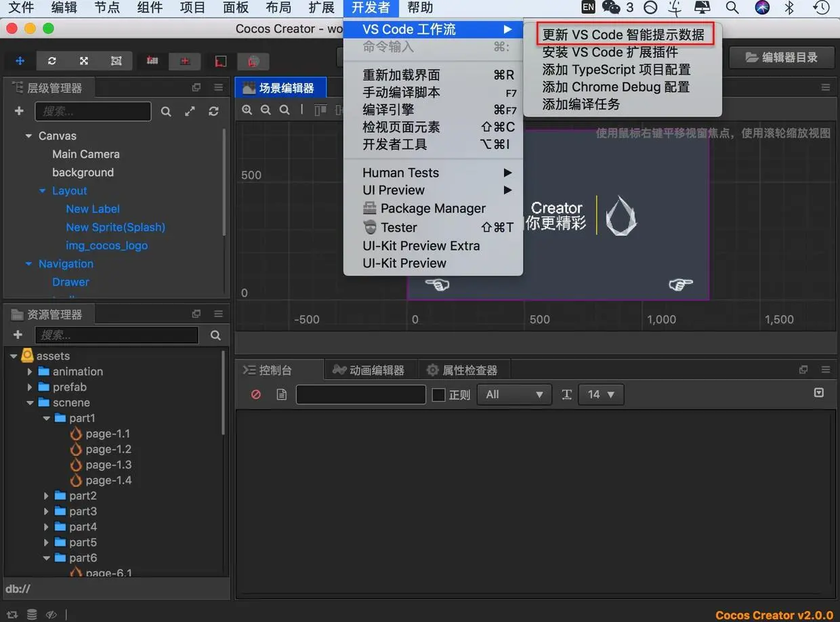Screen dimensions: 840x622
Task: Select the Rect transform tool
Action: click(x=115, y=60)
